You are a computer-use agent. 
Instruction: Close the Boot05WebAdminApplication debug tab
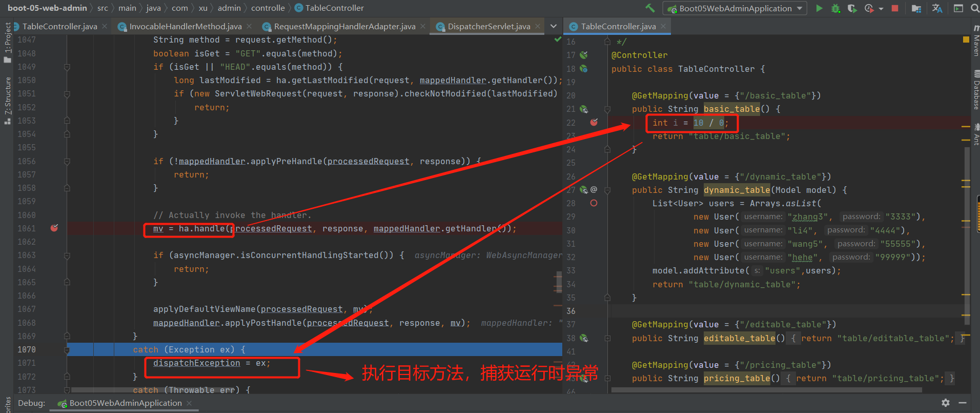click(x=189, y=403)
